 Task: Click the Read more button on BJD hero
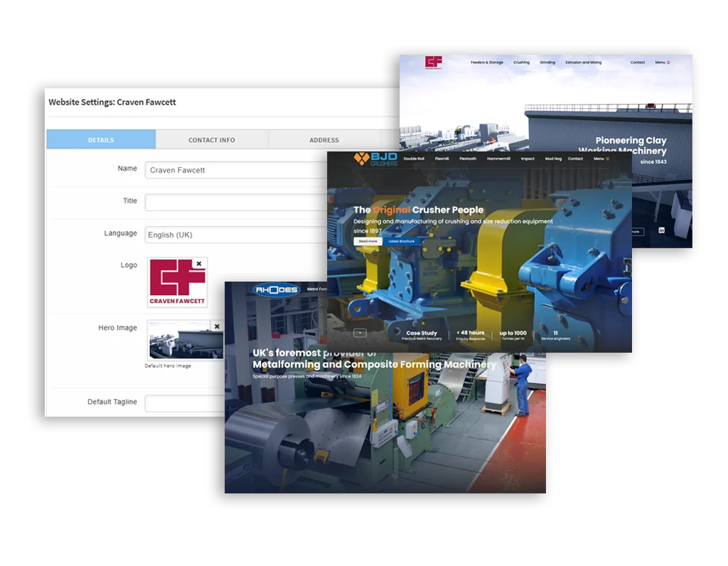click(x=368, y=241)
